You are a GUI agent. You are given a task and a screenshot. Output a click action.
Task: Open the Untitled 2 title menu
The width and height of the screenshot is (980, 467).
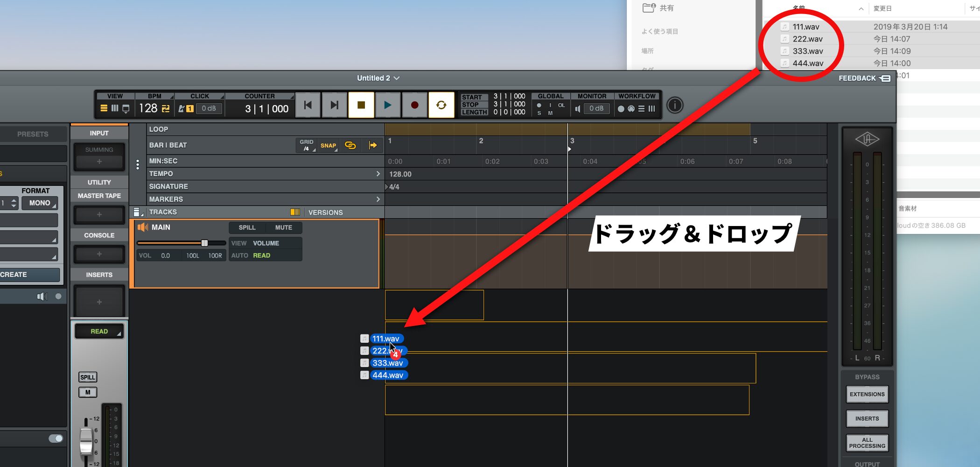point(378,78)
